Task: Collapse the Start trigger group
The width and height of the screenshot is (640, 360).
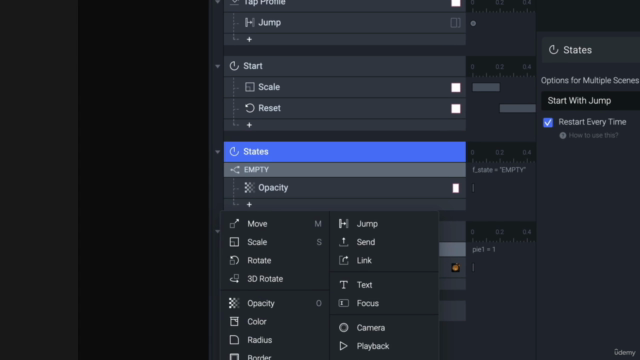Action: pos(218,66)
